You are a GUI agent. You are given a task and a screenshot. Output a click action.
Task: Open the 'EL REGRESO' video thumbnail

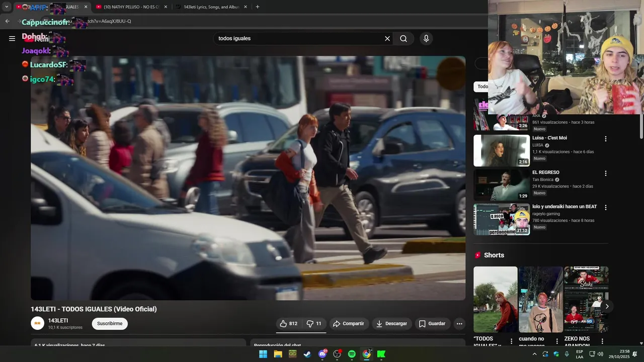(x=502, y=185)
